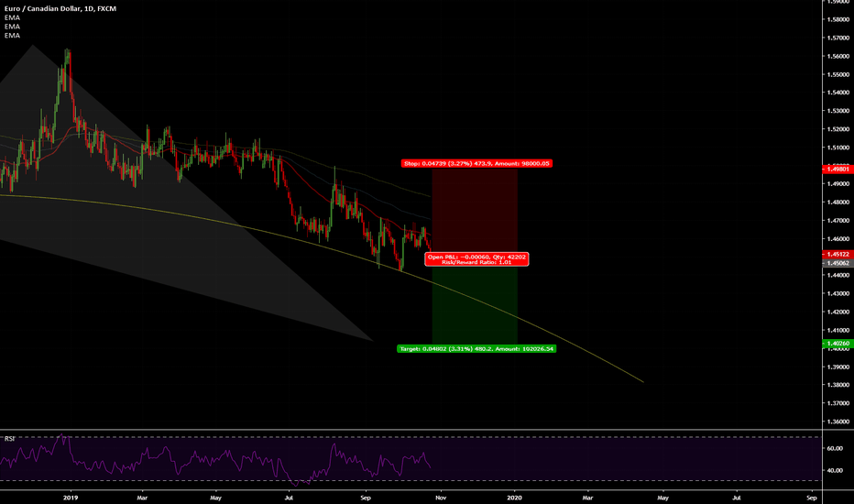
Task: Click the 1.57000 price axis label
Action: 838,38
